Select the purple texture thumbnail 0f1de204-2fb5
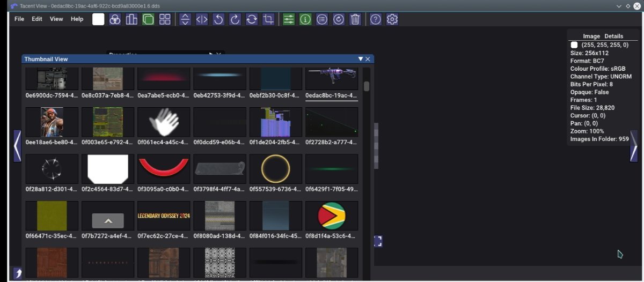Image resolution: width=644 pixels, height=282 pixels. coord(276,122)
